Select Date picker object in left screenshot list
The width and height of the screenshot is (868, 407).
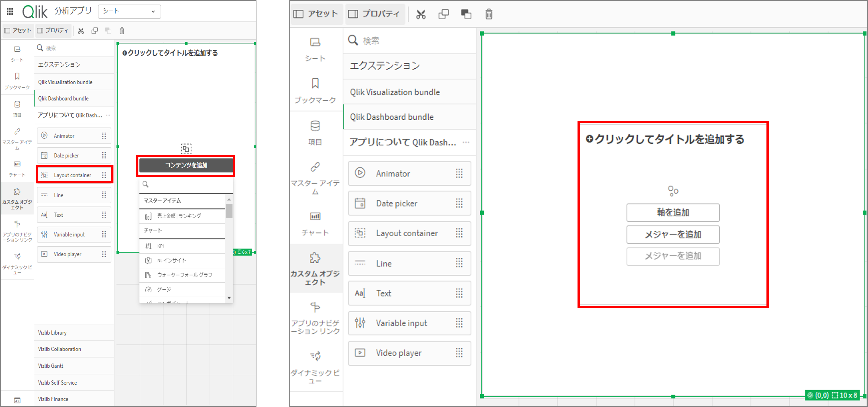74,155
